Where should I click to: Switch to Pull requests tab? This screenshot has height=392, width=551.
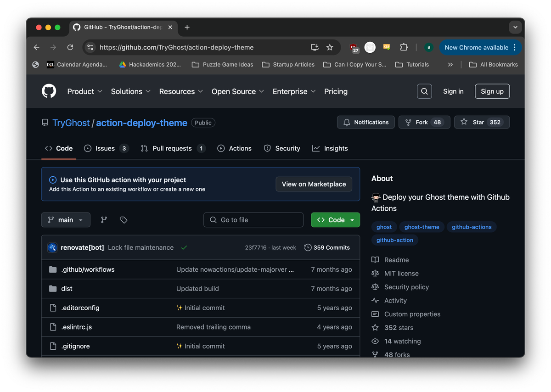(173, 148)
